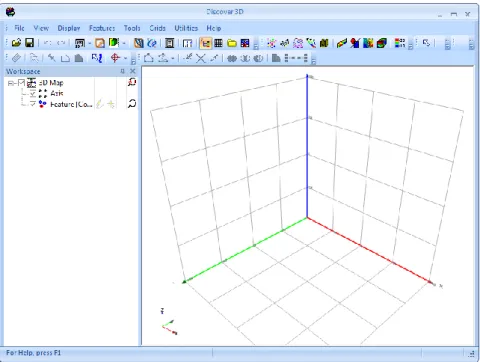Open the Utilities menu
480x362 pixels.
[x=186, y=28]
